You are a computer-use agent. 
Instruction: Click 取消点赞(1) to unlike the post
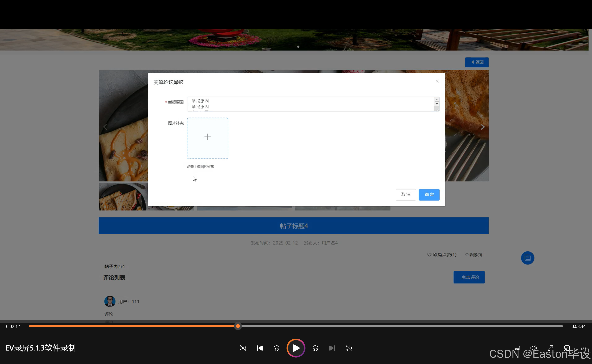click(x=442, y=255)
